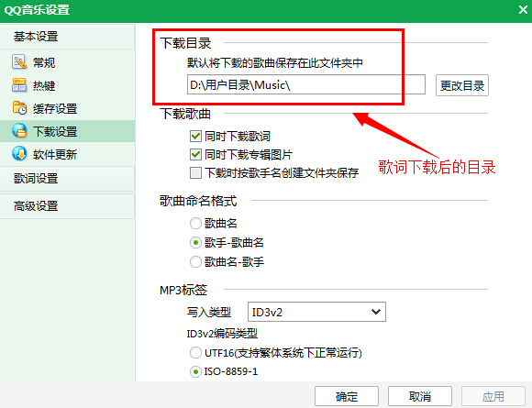Expand the 歌词设置 section

68,179
